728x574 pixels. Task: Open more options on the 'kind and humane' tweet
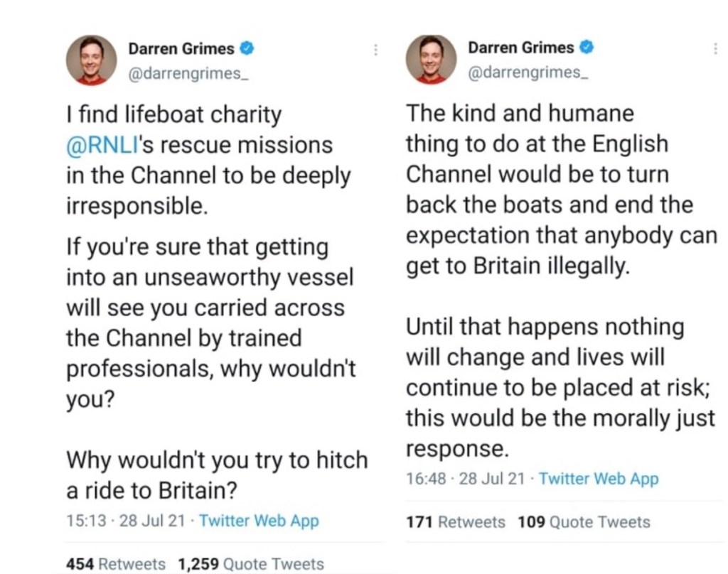click(x=714, y=48)
